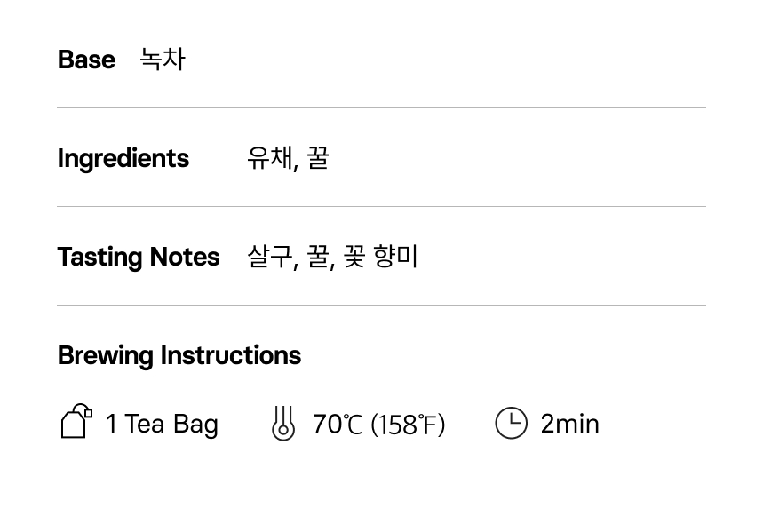
Task: Click the thermometer temperature icon
Action: (282, 423)
